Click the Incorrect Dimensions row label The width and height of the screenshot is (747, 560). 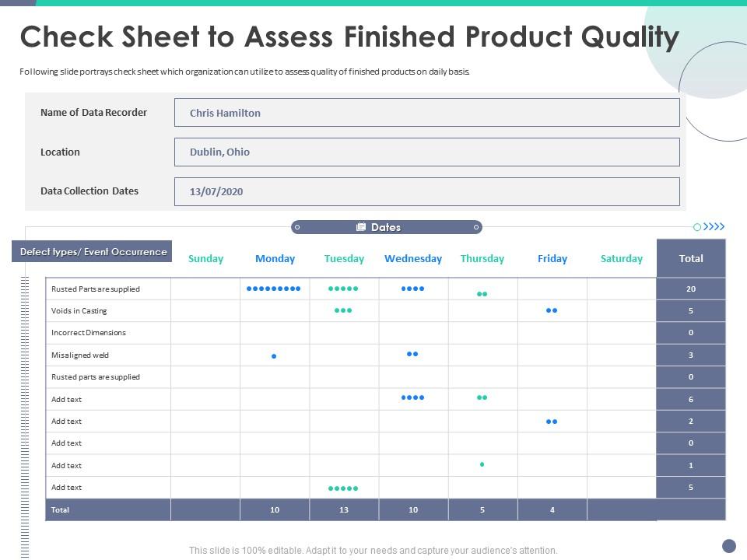pos(89,333)
